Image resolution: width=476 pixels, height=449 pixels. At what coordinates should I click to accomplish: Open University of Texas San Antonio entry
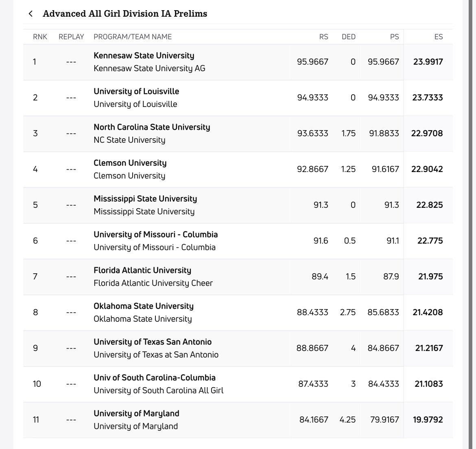tap(153, 342)
